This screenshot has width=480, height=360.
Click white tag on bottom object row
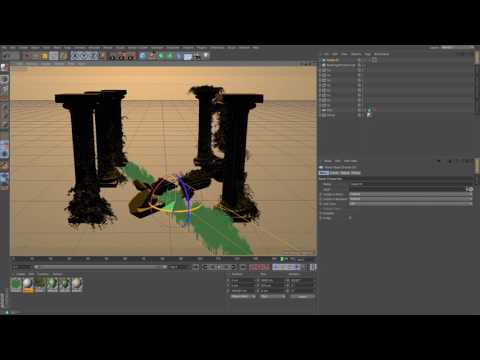369,115
